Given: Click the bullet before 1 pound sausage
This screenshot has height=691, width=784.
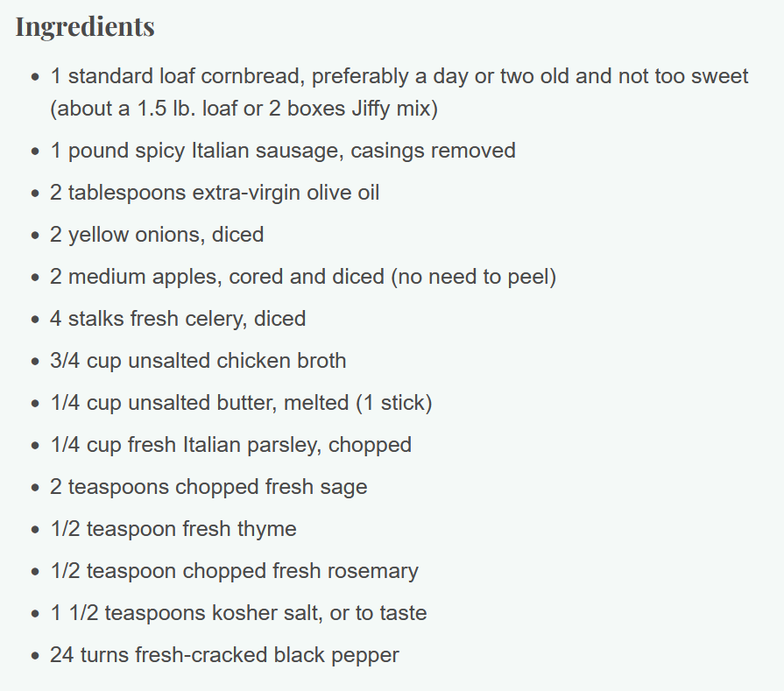Looking at the screenshot, I should click(34, 151).
